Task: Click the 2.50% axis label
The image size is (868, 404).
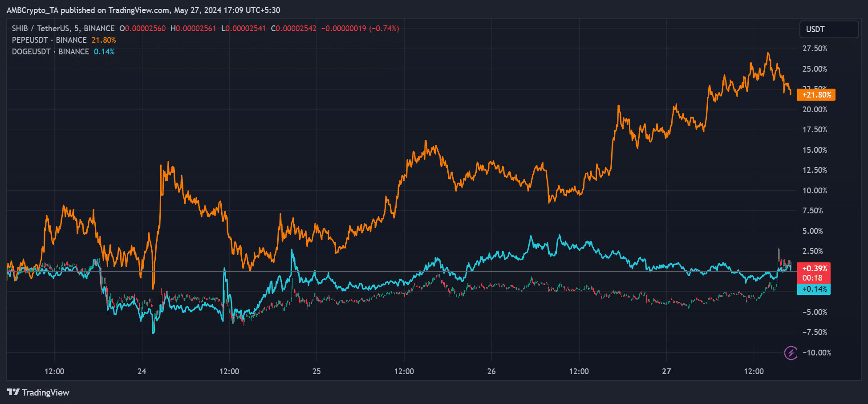Action: coord(813,251)
